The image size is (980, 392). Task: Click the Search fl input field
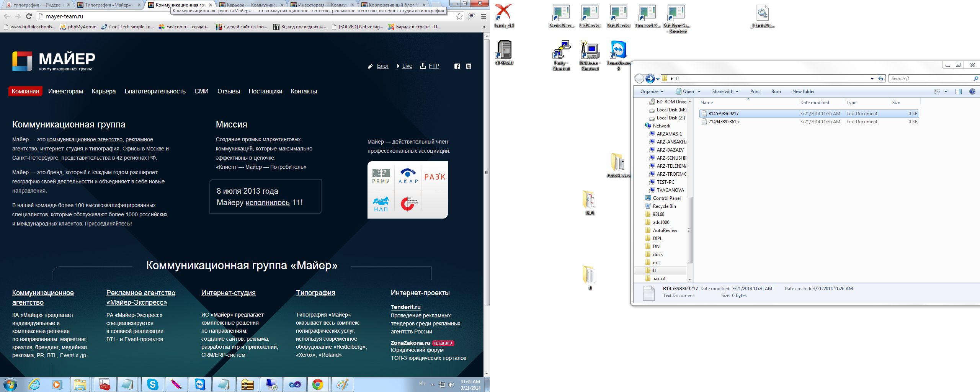(931, 78)
